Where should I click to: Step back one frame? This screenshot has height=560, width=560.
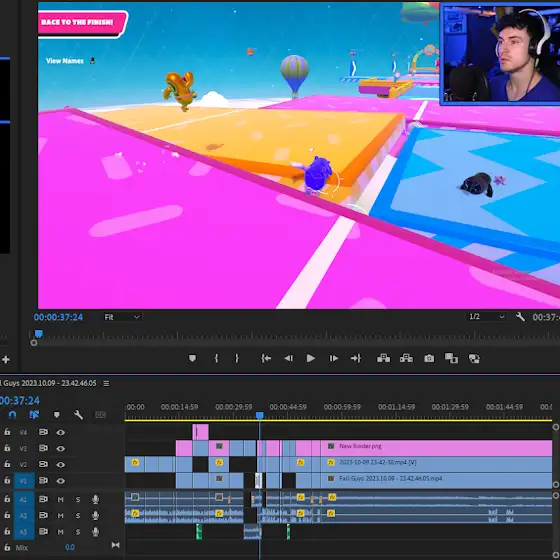coord(289,358)
